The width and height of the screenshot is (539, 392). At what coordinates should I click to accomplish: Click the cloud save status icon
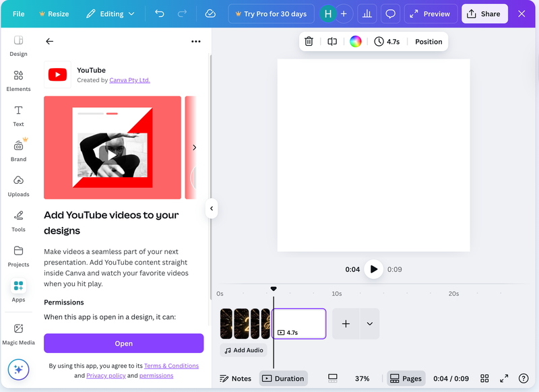tap(210, 13)
